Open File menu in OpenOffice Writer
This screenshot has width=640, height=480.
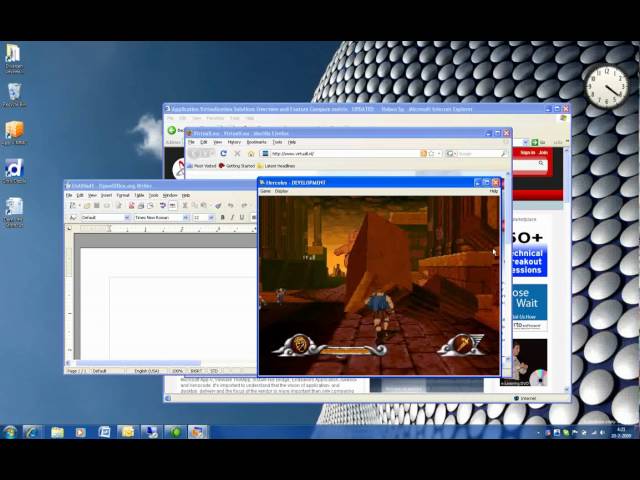[69, 196]
